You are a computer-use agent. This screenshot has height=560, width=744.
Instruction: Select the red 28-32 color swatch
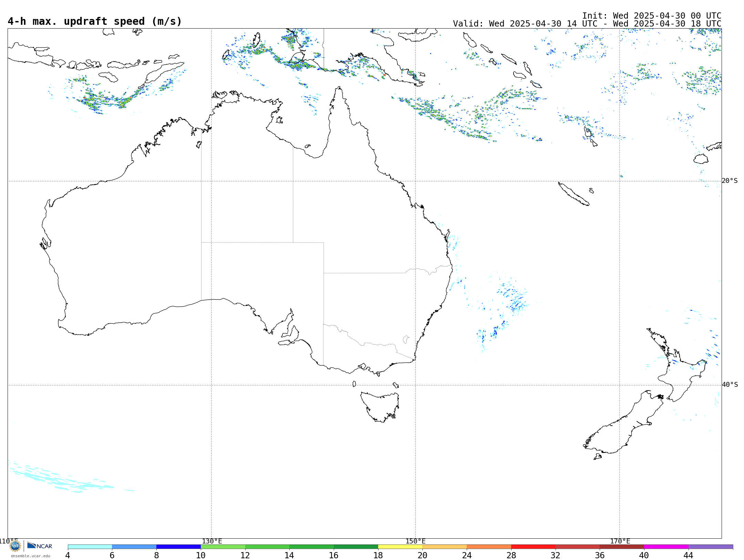[x=533, y=547]
